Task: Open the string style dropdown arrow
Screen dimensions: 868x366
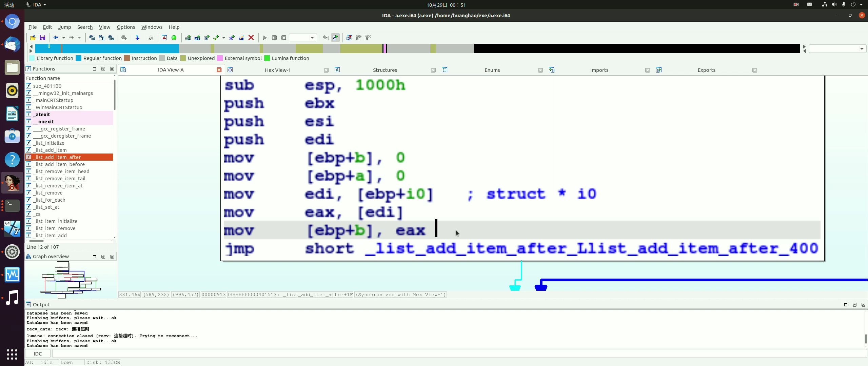Action: 223,38
